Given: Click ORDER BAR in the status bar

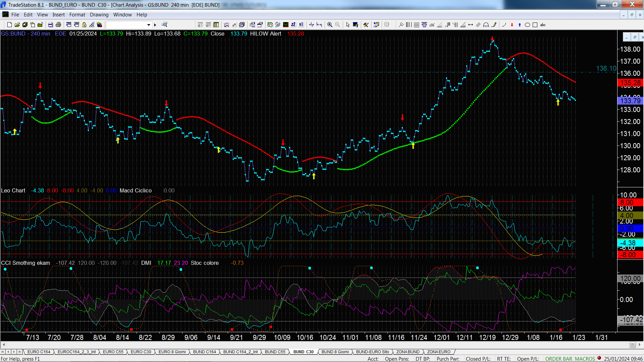Looking at the screenshot, I should (558, 359).
